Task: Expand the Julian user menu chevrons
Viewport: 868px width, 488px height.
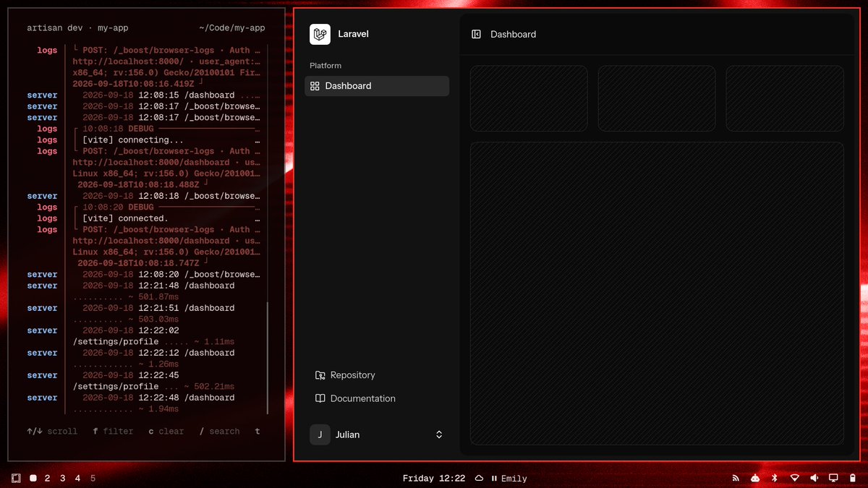Action: (438, 435)
